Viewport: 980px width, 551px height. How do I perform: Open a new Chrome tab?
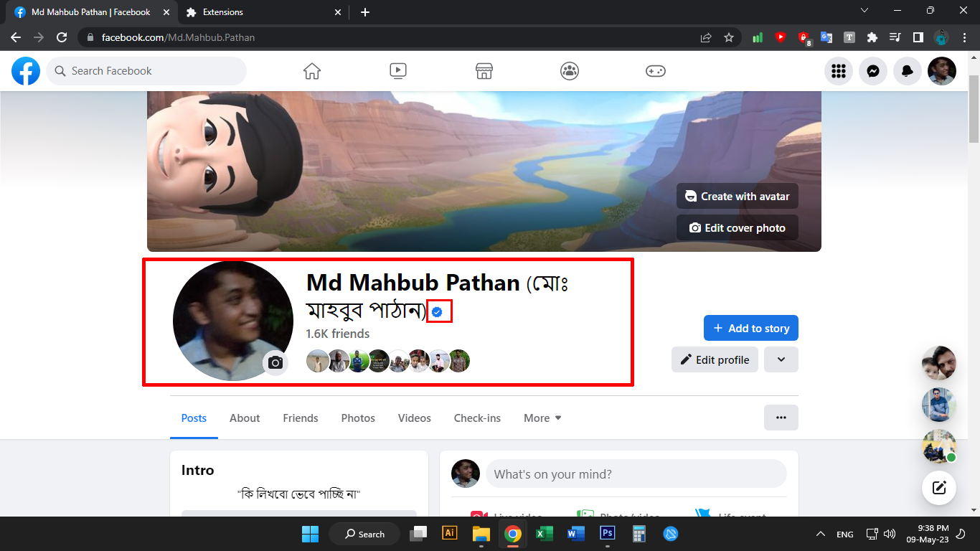365,12
